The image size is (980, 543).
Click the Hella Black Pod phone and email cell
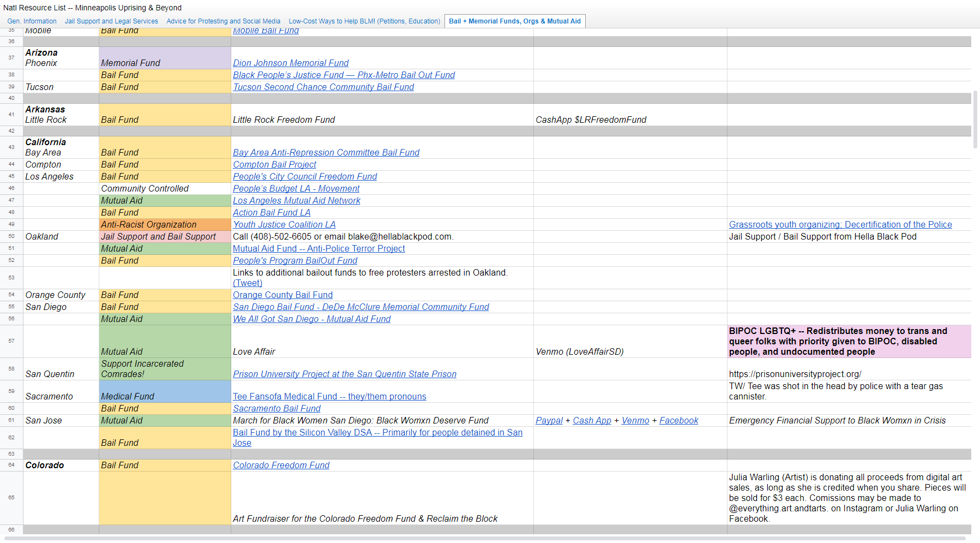click(x=382, y=237)
